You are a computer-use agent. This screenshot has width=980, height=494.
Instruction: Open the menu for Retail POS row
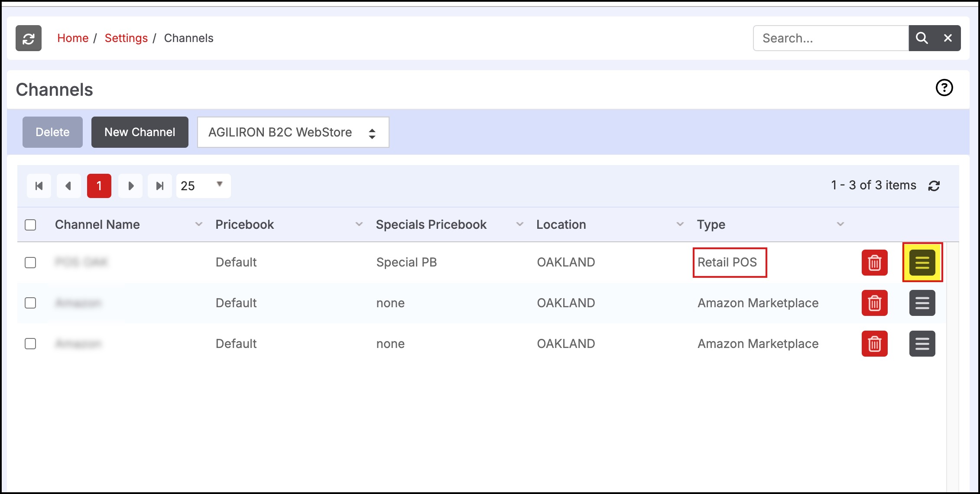click(922, 263)
